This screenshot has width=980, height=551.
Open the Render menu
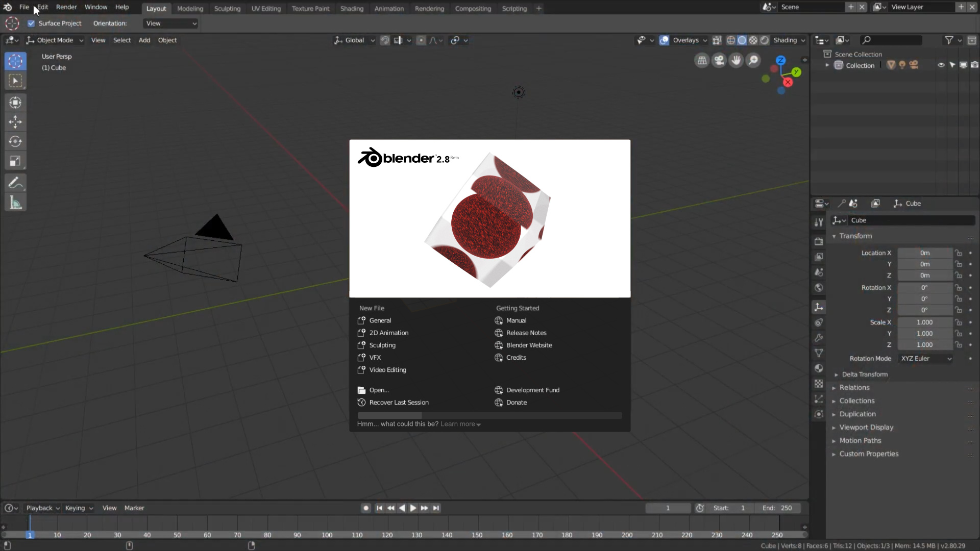click(66, 7)
